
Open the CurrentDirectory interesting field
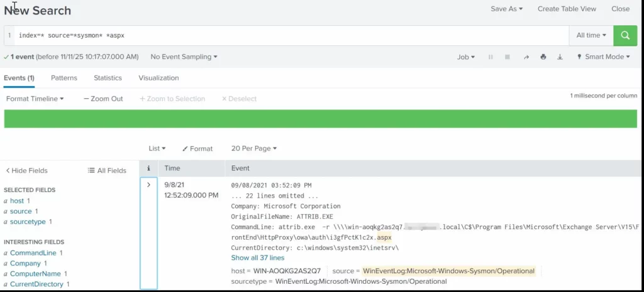36,284
